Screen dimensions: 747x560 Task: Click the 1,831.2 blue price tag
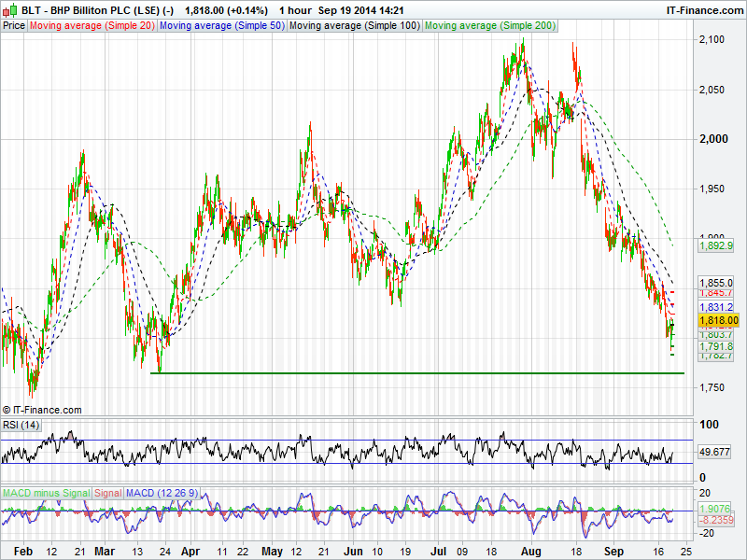[716, 307]
